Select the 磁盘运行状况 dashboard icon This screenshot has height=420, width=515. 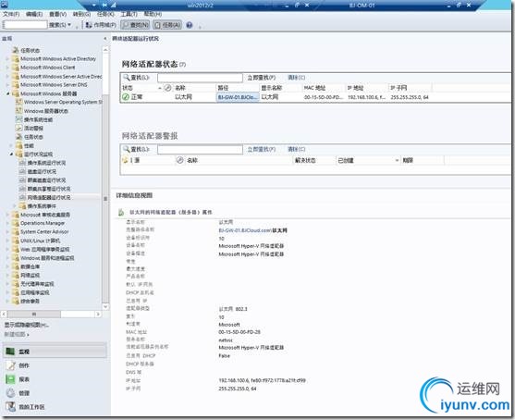[x=22, y=171]
